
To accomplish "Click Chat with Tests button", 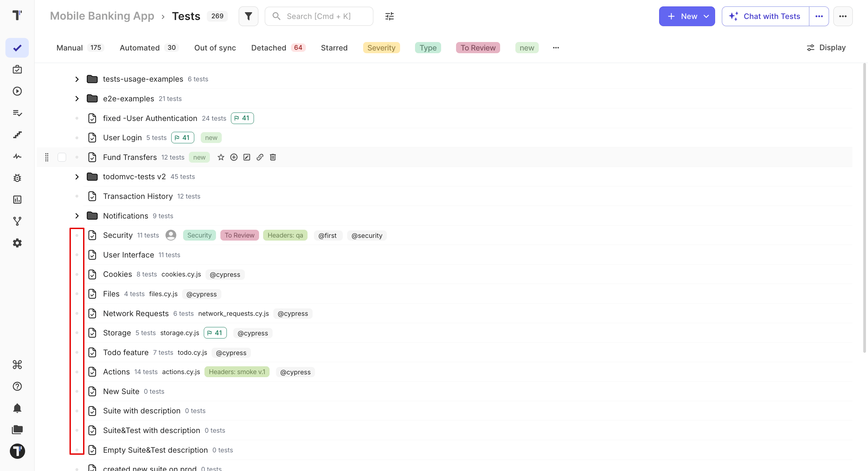I will point(766,16).
